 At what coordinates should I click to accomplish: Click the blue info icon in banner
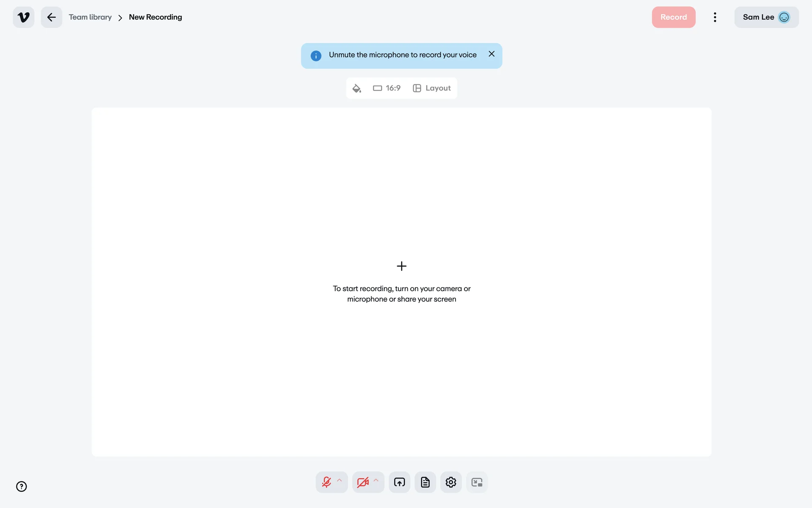[316, 56]
